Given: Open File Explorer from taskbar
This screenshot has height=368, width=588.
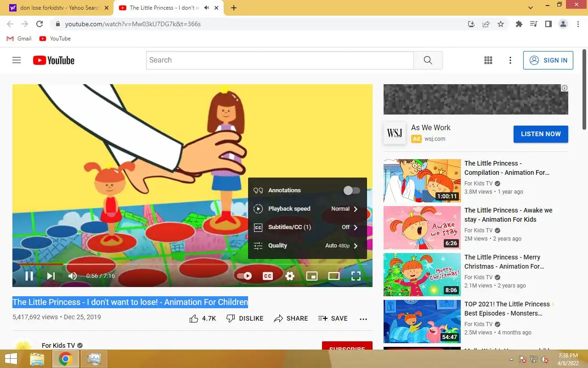Looking at the screenshot, I should (x=37, y=359).
